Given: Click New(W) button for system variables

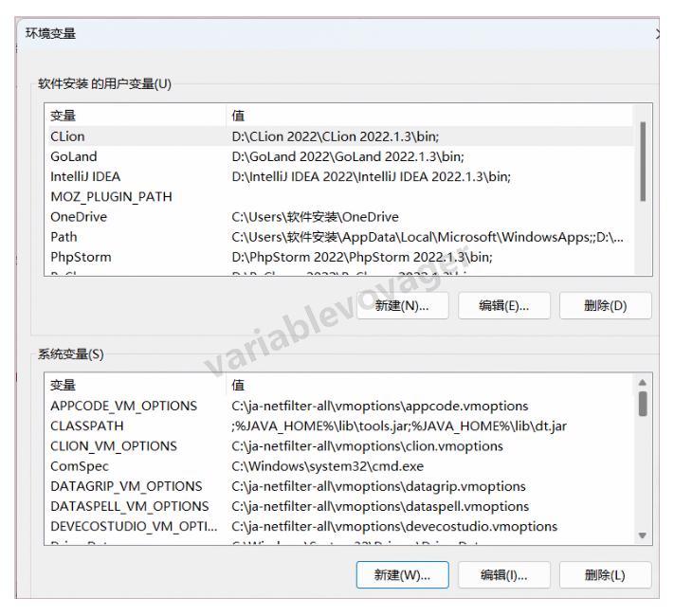Looking at the screenshot, I should click(x=402, y=574).
